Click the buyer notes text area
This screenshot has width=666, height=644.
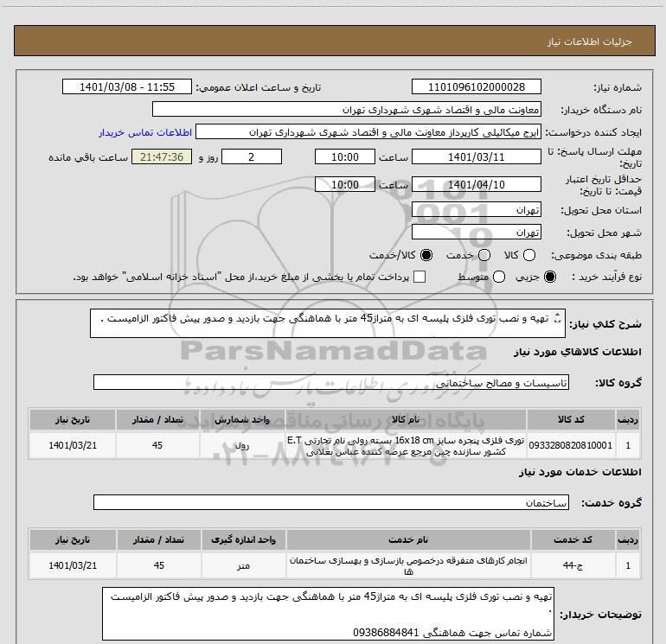(328, 614)
